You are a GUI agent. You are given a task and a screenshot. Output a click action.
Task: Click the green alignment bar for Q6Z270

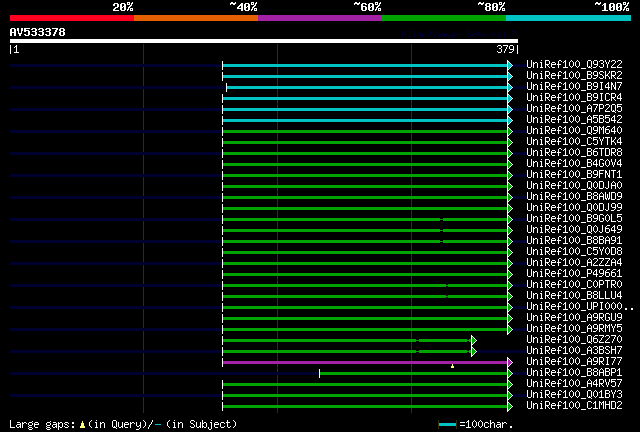click(347, 340)
